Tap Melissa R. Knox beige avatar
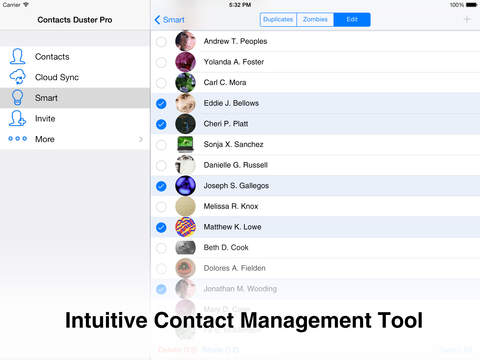 pyautogui.click(x=185, y=206)
